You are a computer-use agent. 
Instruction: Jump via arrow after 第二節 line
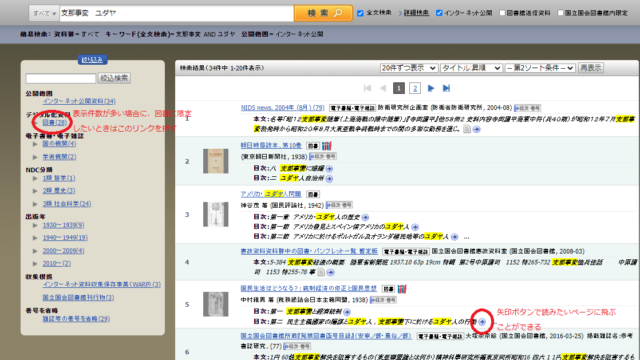454,237
